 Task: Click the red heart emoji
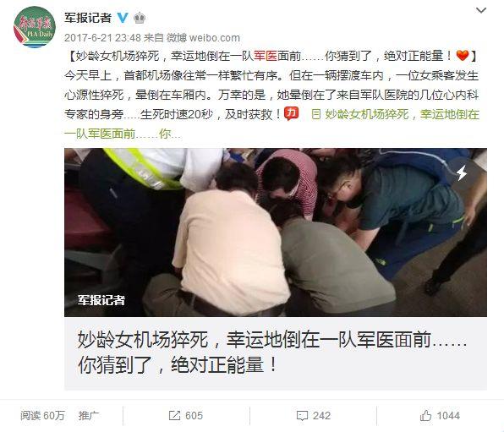coord(463,56)
